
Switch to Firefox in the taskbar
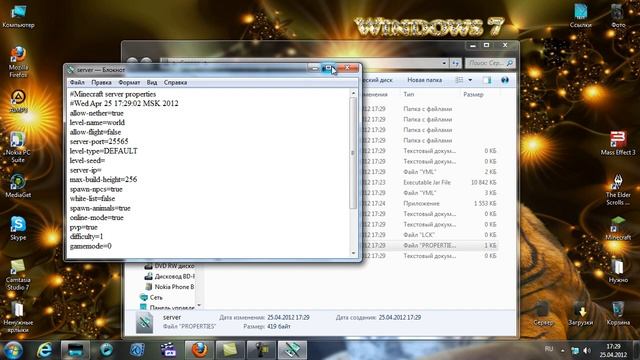(x=199, y=350)
